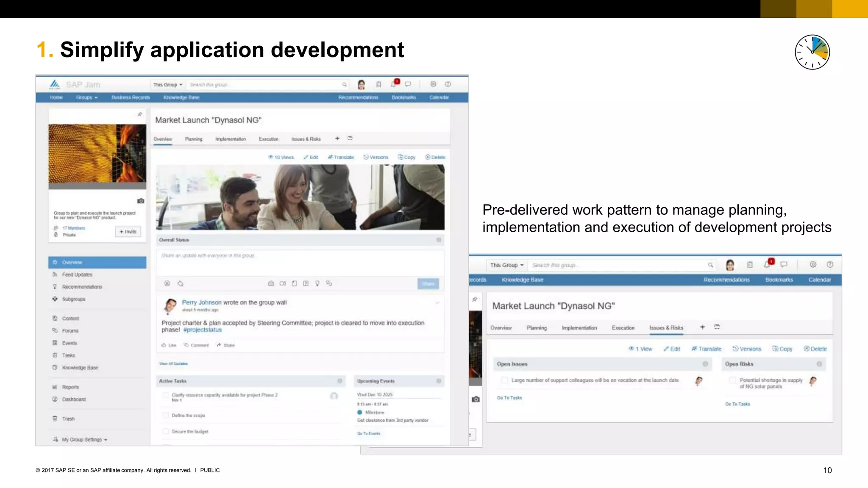Open Business Records in navigation bar
The height and width of the screenshot is (488, 868).
(x=131, y=97)
